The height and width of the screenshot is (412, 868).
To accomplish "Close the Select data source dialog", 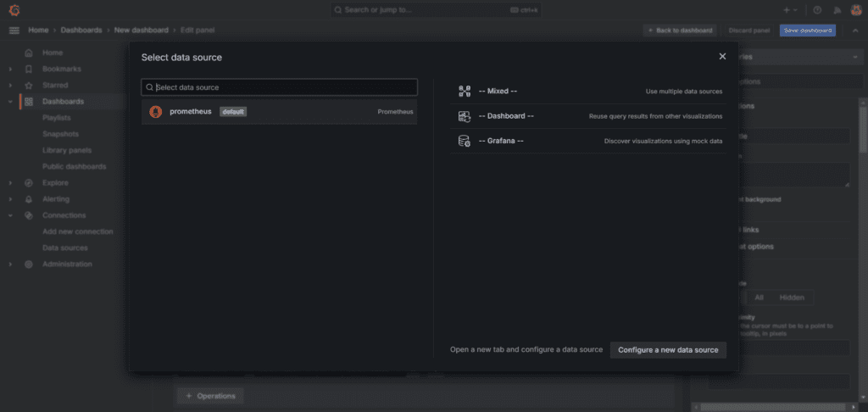I will [x=722, y=57].
